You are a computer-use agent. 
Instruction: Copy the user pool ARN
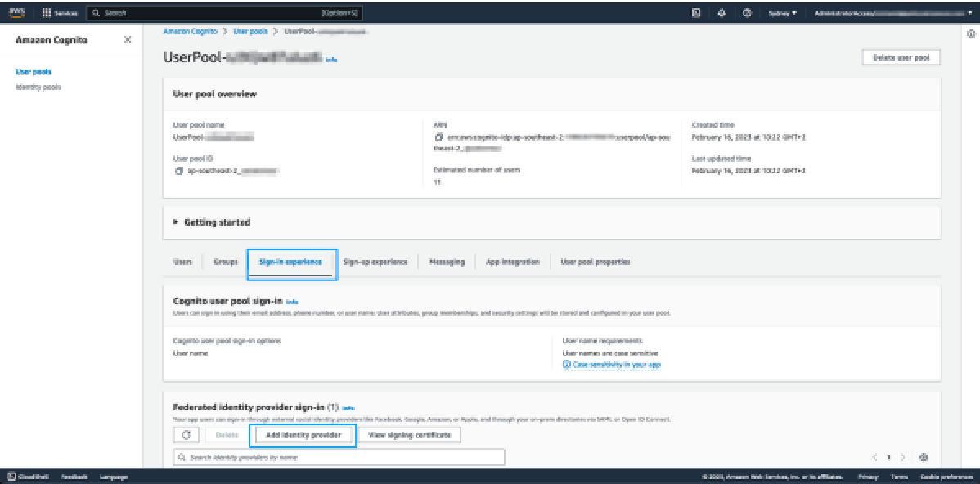[x=438, y=137]
